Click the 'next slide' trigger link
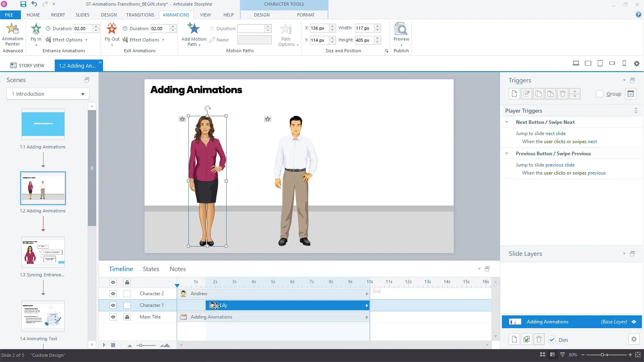 tap(555, 134)
